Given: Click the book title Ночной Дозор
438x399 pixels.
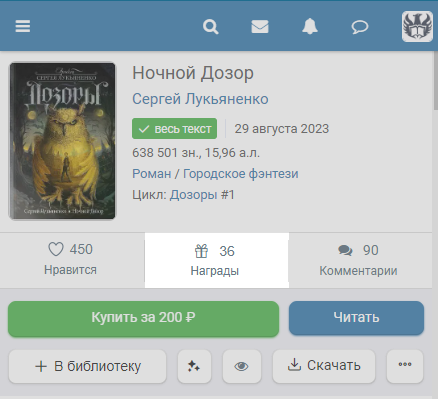Looking at the screenshot, I should (193, 73).
